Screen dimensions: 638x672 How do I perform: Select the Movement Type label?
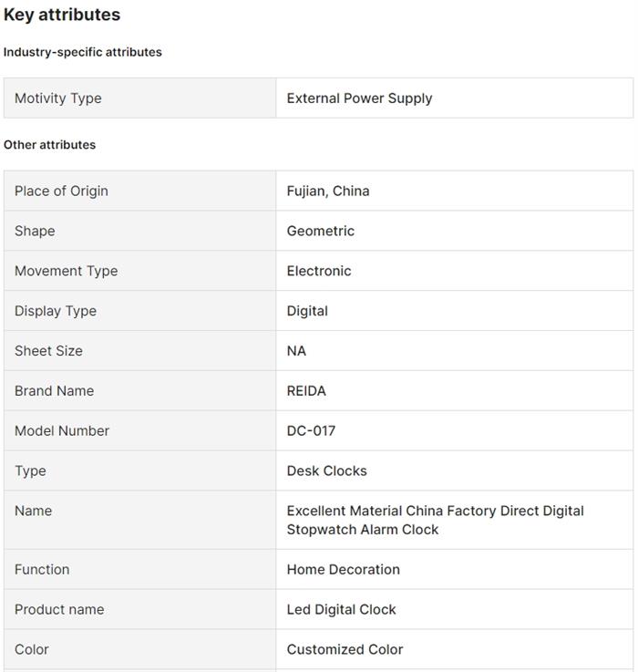coord(66,271)
